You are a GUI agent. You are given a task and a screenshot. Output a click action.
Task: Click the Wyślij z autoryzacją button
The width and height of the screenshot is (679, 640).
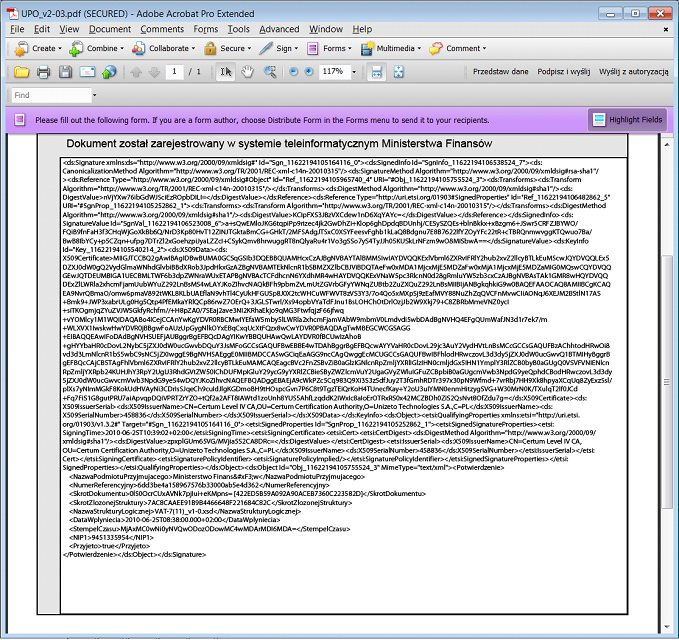(x=634, y=71)
